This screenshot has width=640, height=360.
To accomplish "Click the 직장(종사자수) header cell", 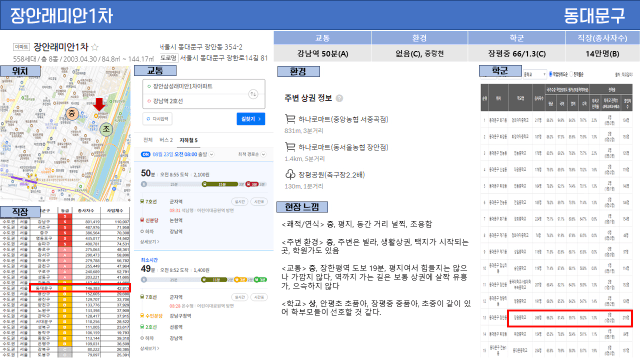I will click(602, 38).
